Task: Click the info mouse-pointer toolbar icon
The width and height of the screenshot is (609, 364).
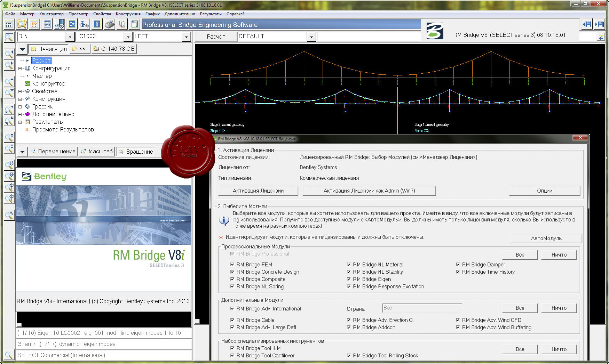Action: pos(85,24)
